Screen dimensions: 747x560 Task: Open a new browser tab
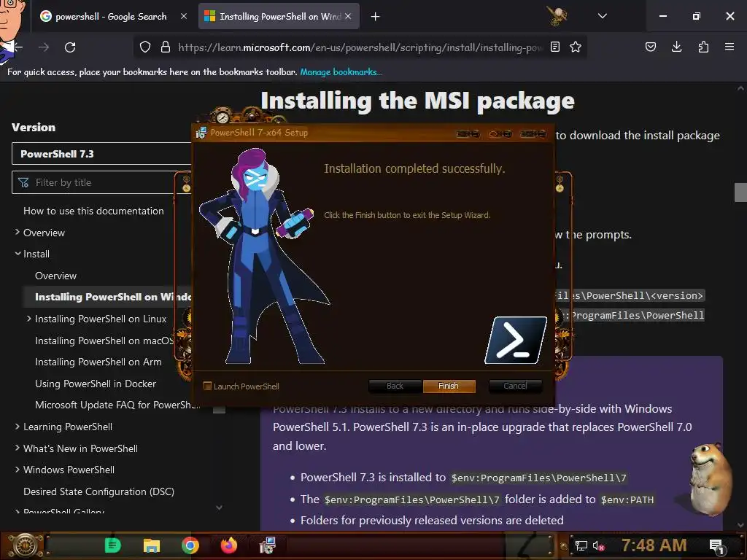coord(376,17)
